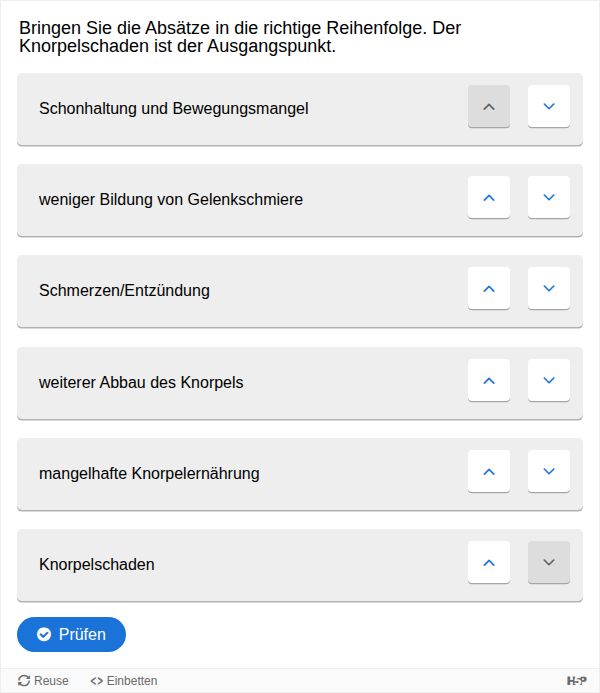Move 'Schmerzen/Entzündung' up one position
The height and width of the screenshot is (693, 600).
pos(489,288)
